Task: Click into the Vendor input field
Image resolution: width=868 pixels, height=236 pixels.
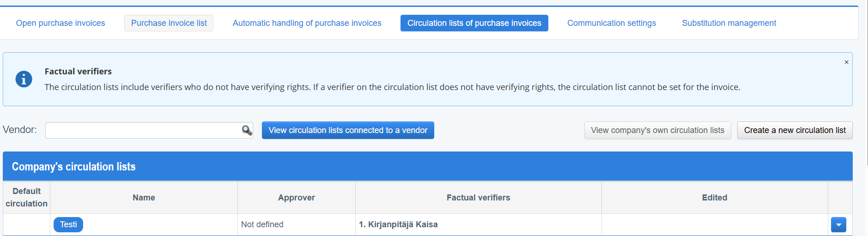Action: point(143,130)
